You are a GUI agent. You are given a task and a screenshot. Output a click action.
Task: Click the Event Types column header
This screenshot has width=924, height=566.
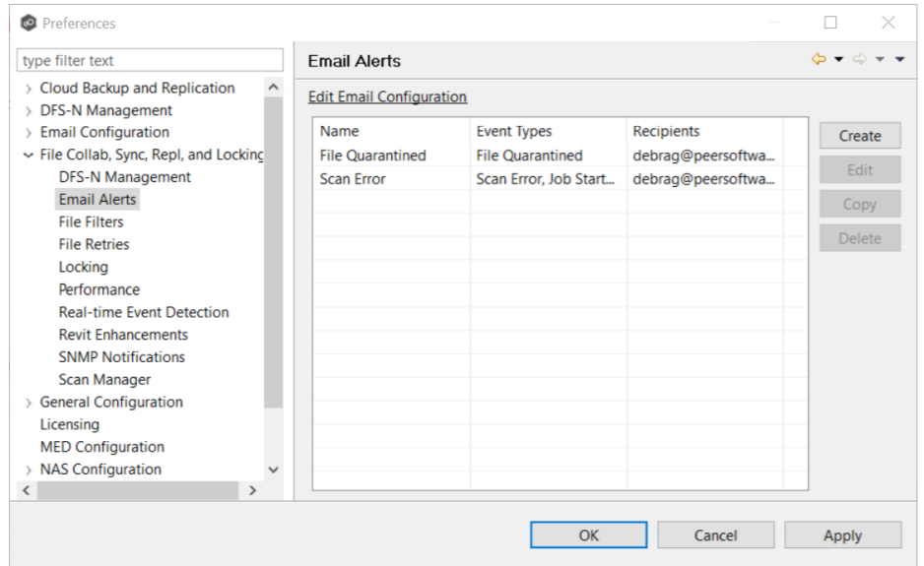pos(514,131)
